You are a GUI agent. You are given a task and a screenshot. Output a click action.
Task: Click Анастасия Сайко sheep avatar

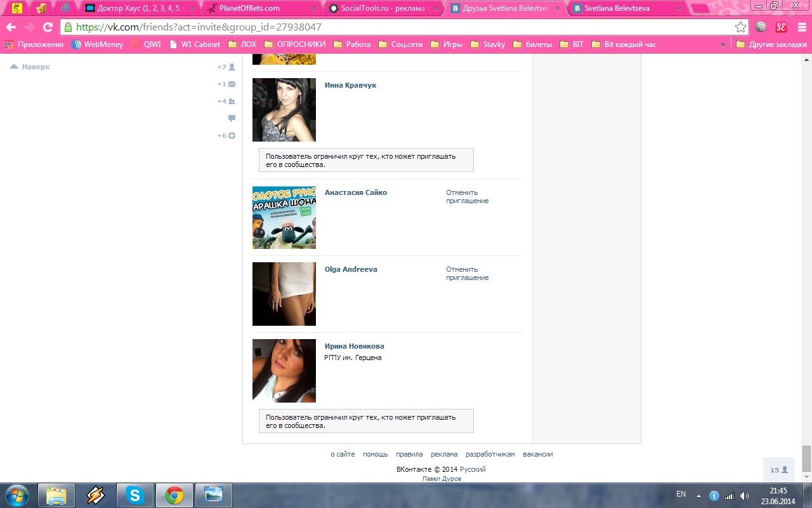[284, 218]
